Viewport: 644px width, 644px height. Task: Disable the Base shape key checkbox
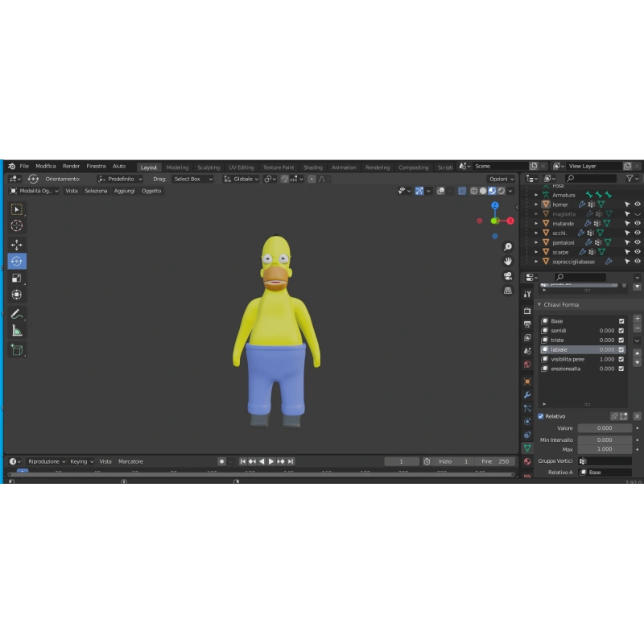(621, 321)
